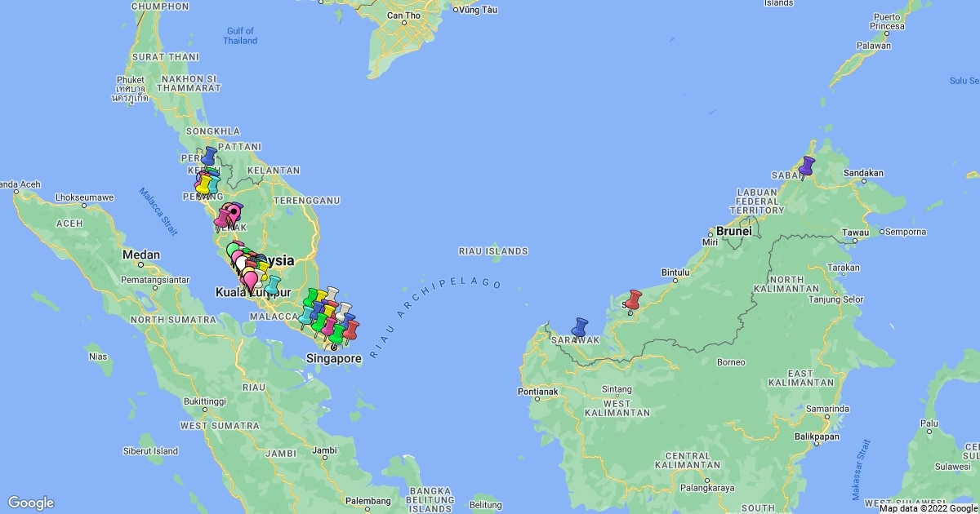This screenshot has width=980, height=514.
Task: Click the yellow pushpin near Penang
Action: pyautogui.click(x=203, y=185)
